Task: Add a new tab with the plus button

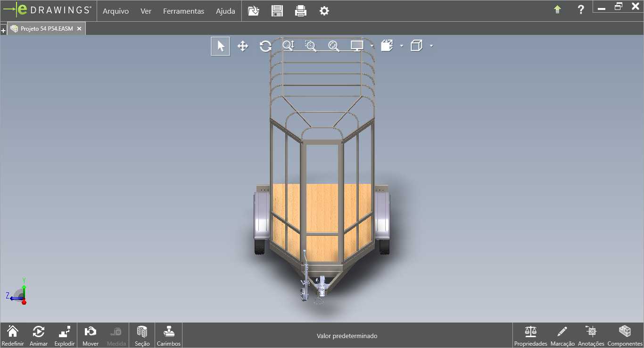Action: pyautogui.click(x=3, y=31)
